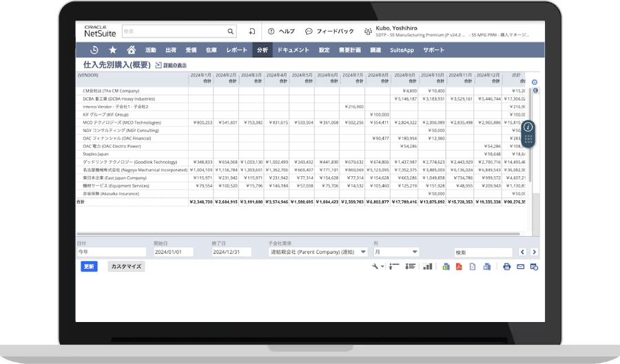Click the magnifier icon in global search
The image size is (620, 364).
point(231,32)
